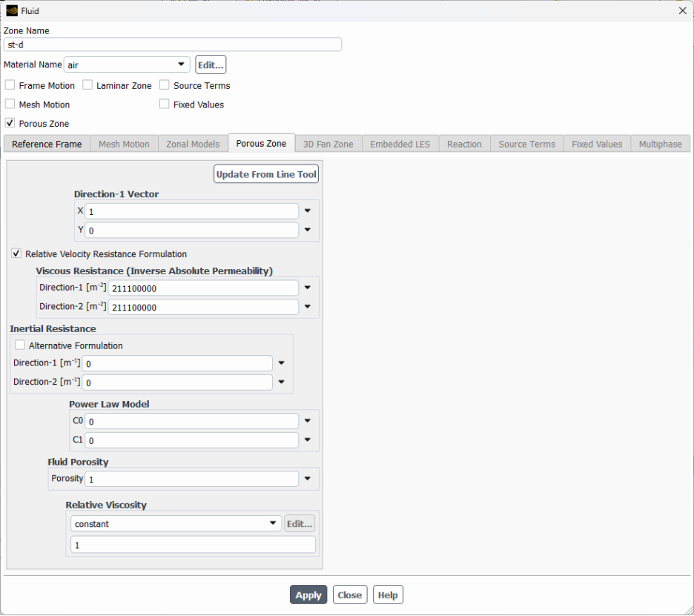The height and width of the screenshot is (616, 694).
Task: Switch to the 3D Fan Zone tab
Action: click(x=328, y=145)
